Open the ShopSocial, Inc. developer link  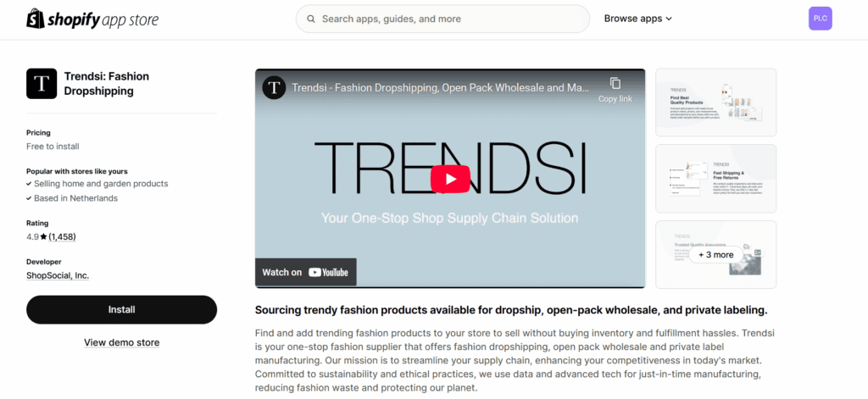tap(58, 275)
